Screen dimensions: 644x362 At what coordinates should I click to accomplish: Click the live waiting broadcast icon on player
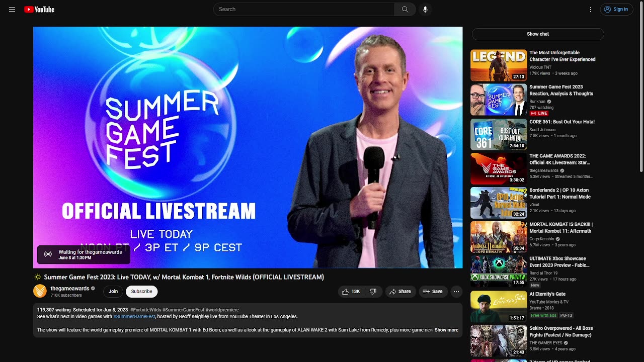pos(48,254)
